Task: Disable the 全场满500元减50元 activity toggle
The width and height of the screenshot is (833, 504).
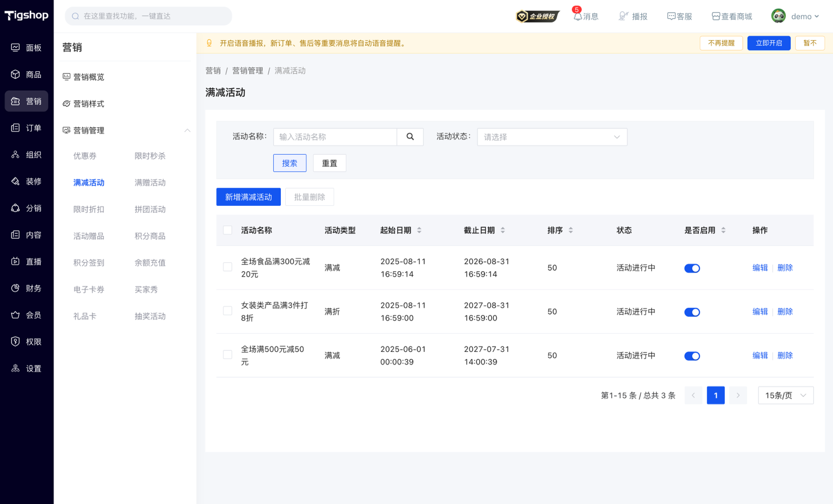Action: (x=692, y=356)
